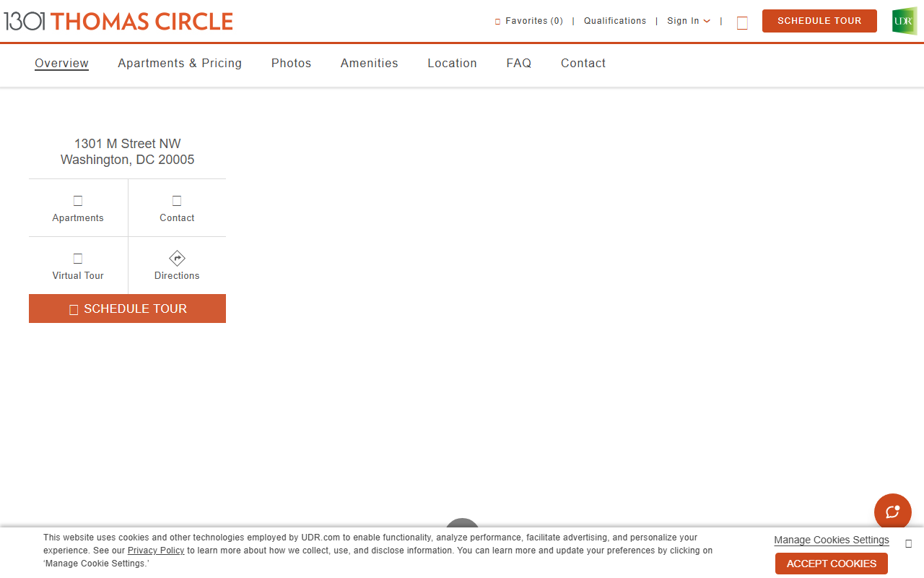Click the orange square icon beside Schedule Tour

[x=742, y=23]
